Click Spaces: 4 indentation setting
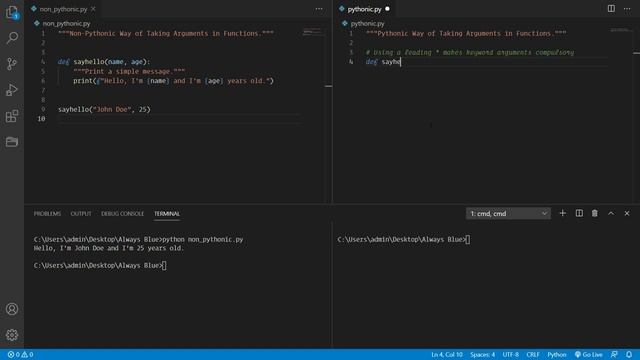 (x=482, y=354)
